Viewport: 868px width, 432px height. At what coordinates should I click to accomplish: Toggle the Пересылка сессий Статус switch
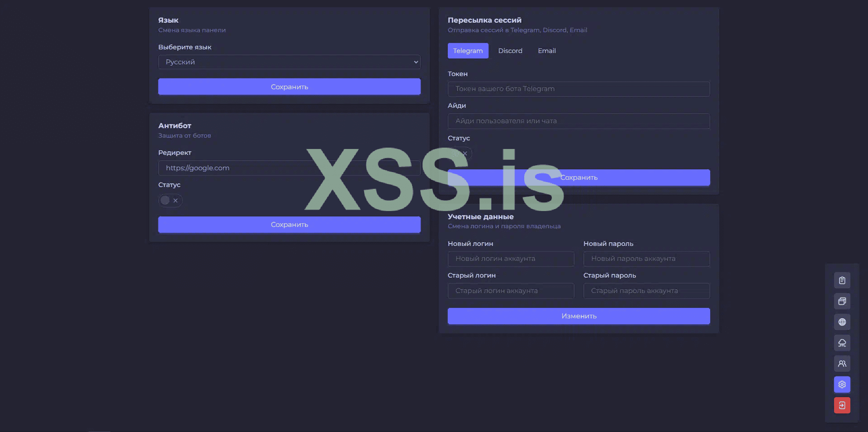coord(460,154)
